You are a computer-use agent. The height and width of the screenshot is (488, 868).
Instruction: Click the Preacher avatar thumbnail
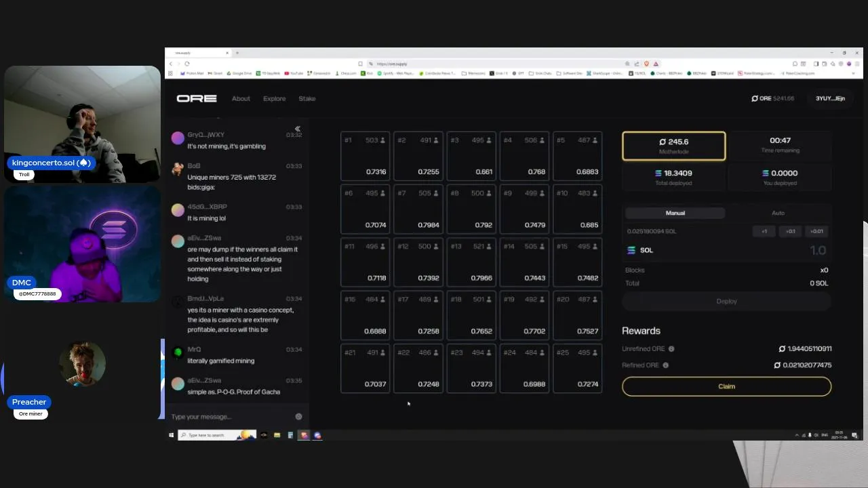point(82,364)
